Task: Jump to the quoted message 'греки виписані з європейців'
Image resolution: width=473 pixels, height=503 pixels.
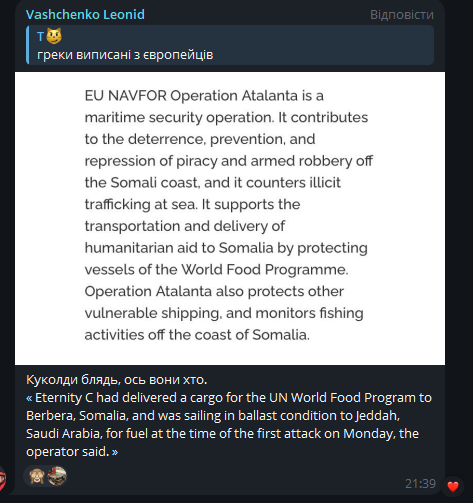Action: tap(125, 55)
